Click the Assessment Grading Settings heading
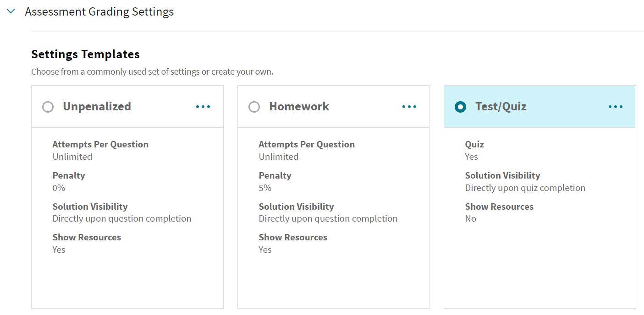The width and height of the screenshot is (644, 315). 99,11
